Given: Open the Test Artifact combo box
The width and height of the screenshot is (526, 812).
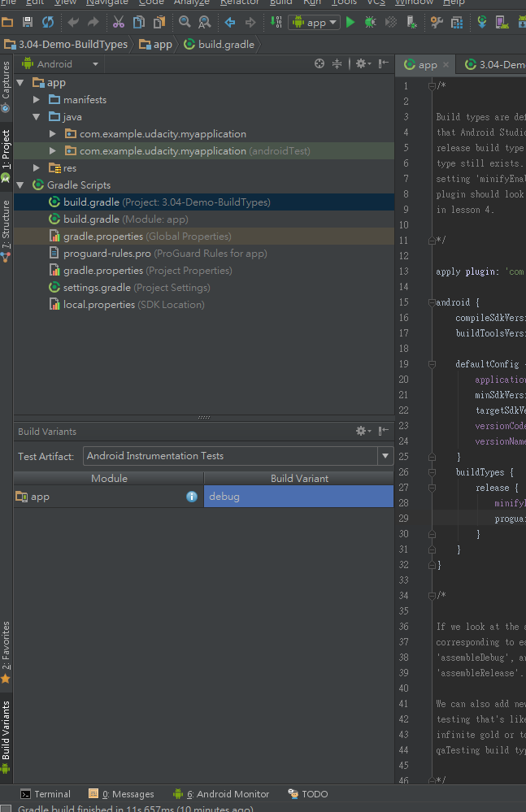Looking at the screenshot, I should point(238,456).
